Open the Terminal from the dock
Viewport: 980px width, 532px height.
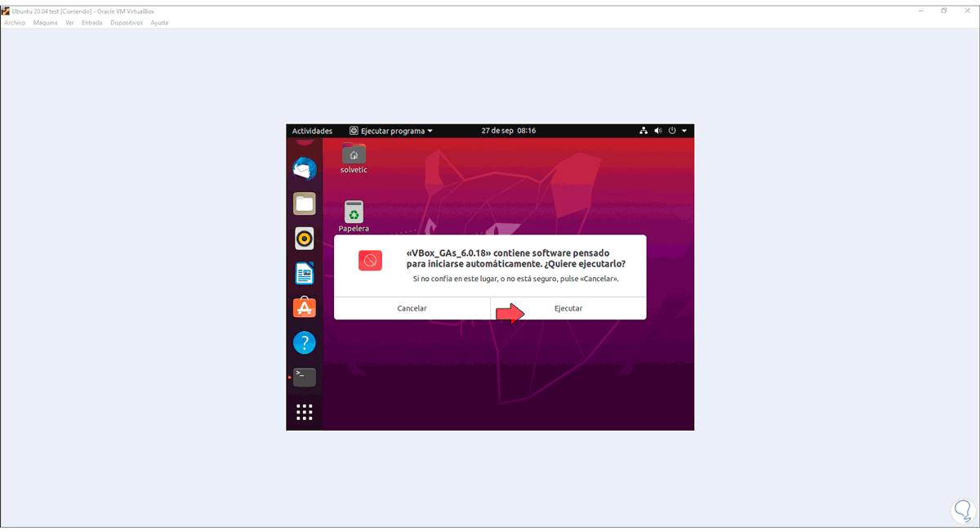305,377
